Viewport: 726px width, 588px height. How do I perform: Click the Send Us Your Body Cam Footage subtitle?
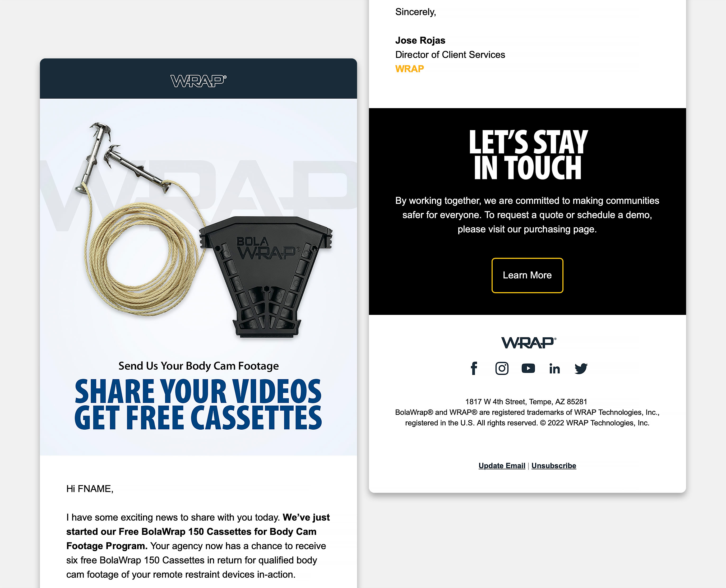(x=198, y=366)
